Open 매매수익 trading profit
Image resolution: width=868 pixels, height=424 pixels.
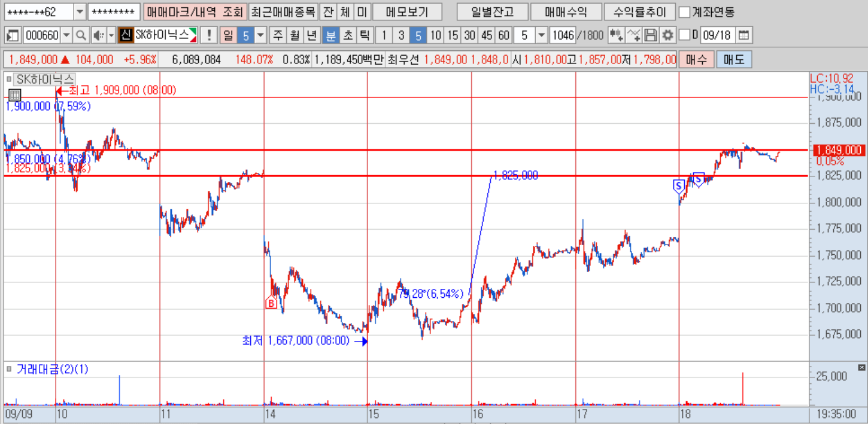click(566, 11)
